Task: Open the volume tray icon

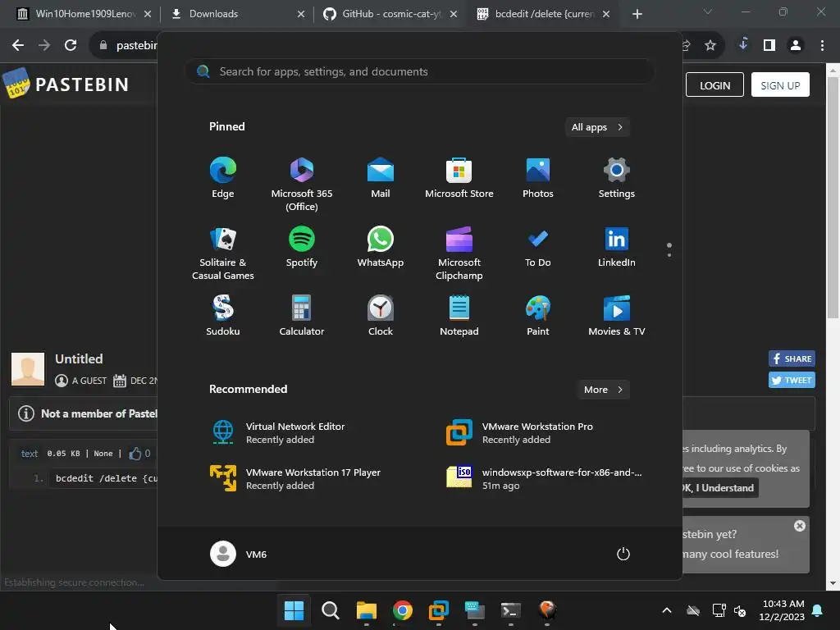Action: click(741, 610)
